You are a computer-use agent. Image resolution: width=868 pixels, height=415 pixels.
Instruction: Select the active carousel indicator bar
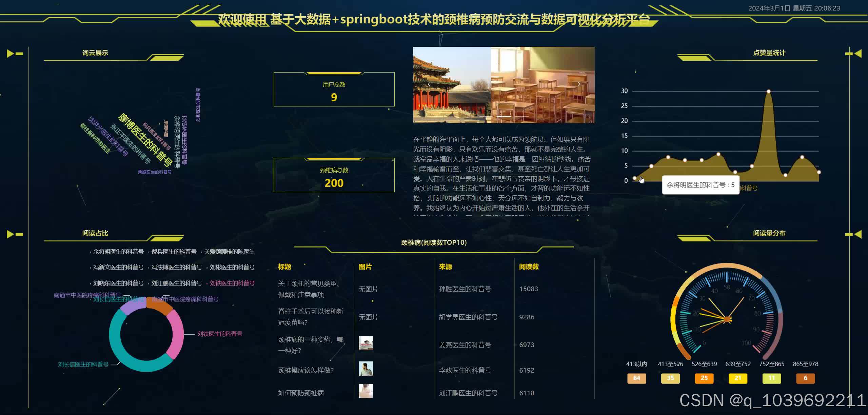[504, 117]
